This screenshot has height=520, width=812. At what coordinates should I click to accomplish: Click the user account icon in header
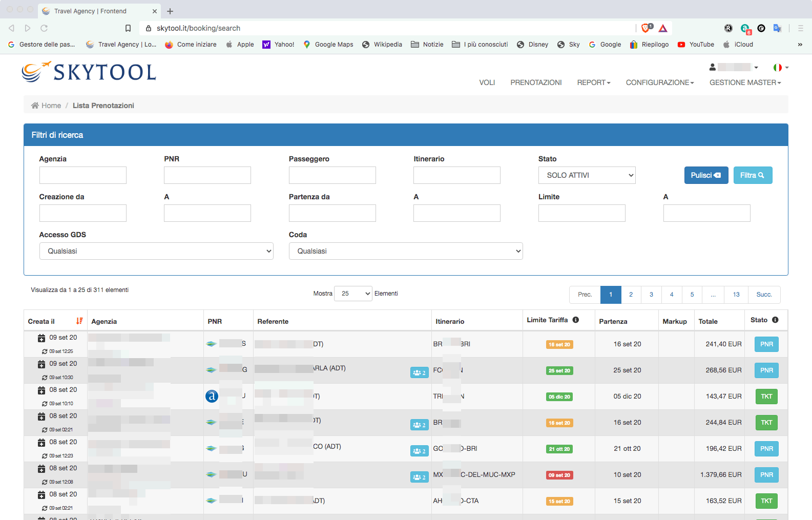click(x=712, y=67)
